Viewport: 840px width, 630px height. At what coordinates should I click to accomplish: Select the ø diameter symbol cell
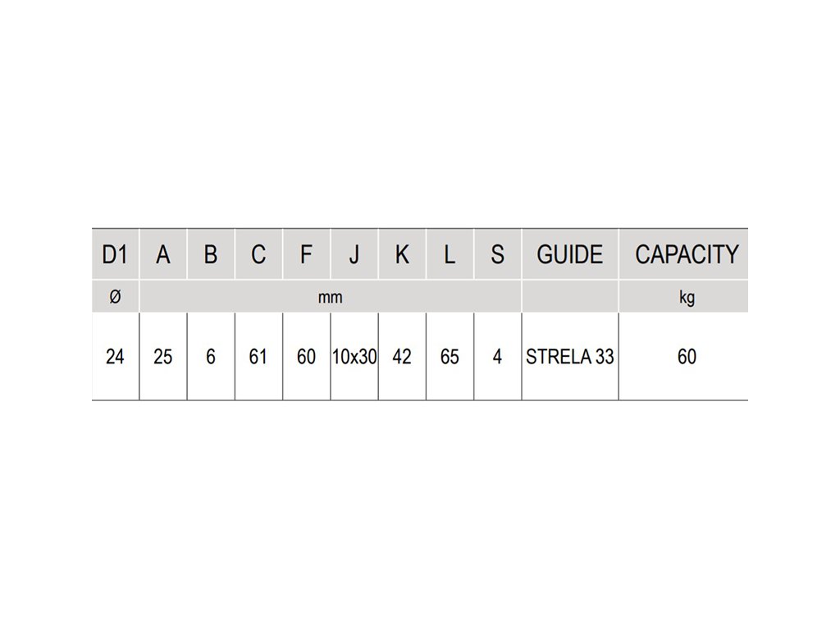(115, 296)
